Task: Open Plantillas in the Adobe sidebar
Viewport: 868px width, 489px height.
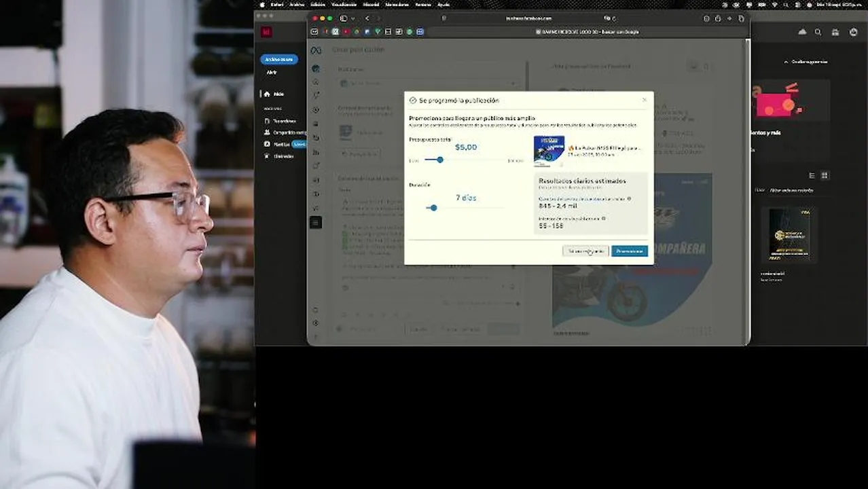Action: coord(277,144)
